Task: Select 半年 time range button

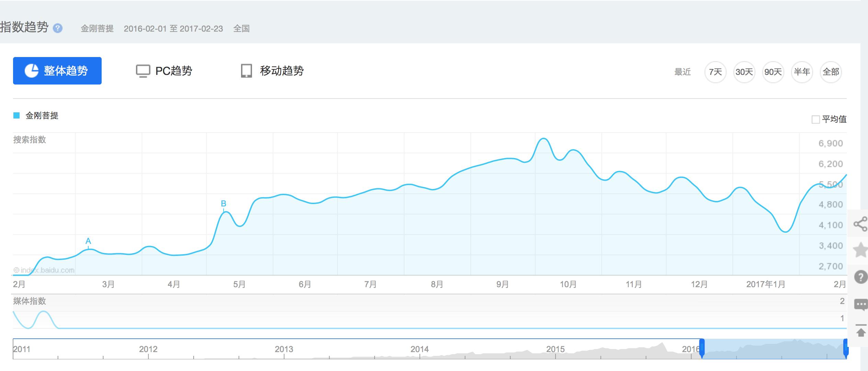Action: click(x=802, y=72)
